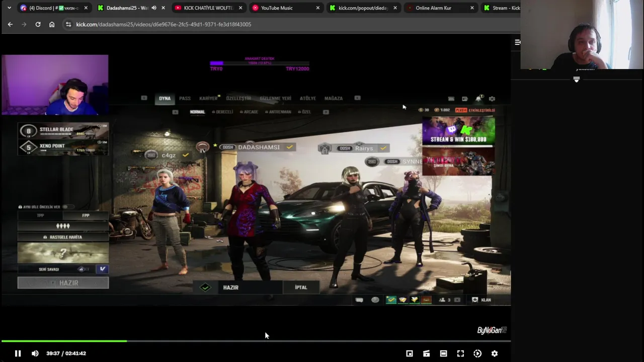Enable theater mode in player
Viewport: 644px width, 362px height.
(443, 353)
